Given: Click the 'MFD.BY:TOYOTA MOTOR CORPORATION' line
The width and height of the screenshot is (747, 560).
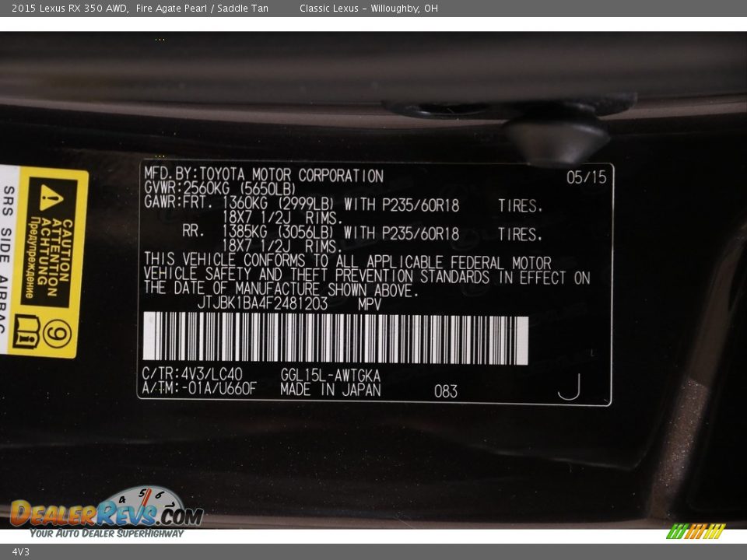Looking at the screenshot, I should [264, 175].
